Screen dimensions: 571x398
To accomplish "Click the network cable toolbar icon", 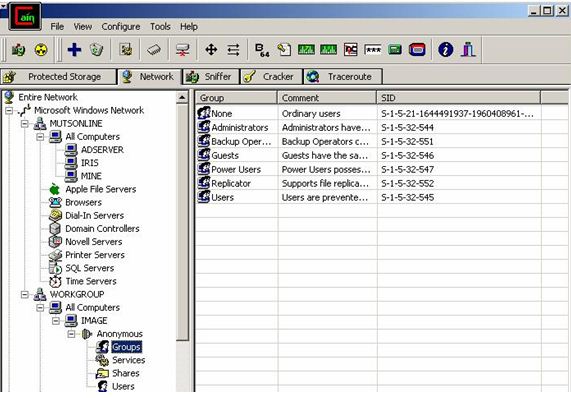I will point(182,50).
